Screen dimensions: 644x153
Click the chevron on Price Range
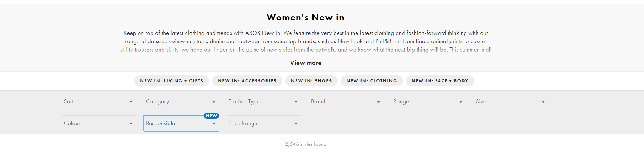(296, 123)
